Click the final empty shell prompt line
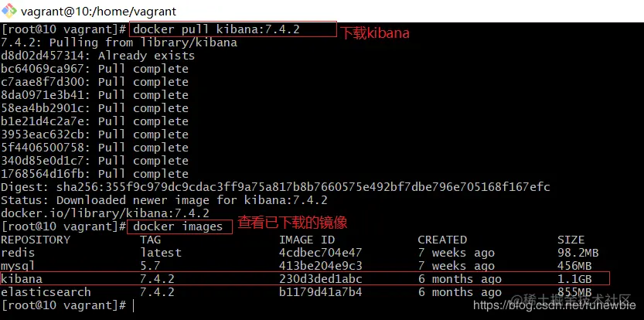The height and width of the screenshot is (320, 644). click(x=68, y=305)
